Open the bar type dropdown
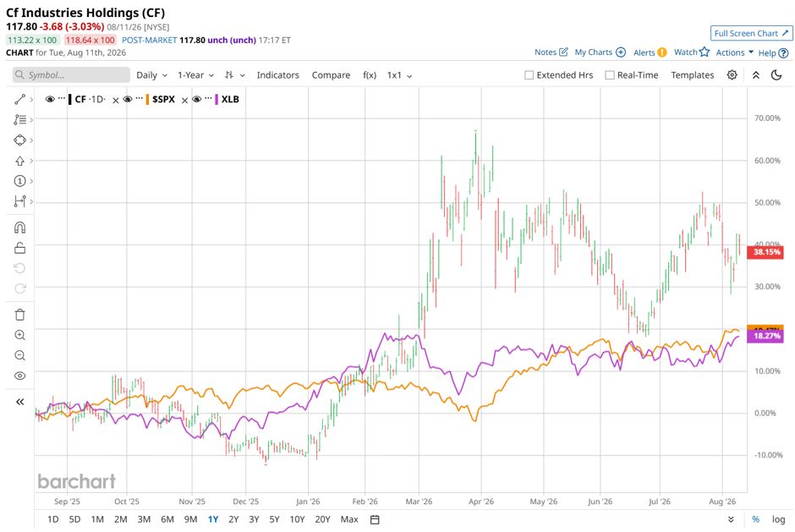The image size is (795, 532). point(235,75)
